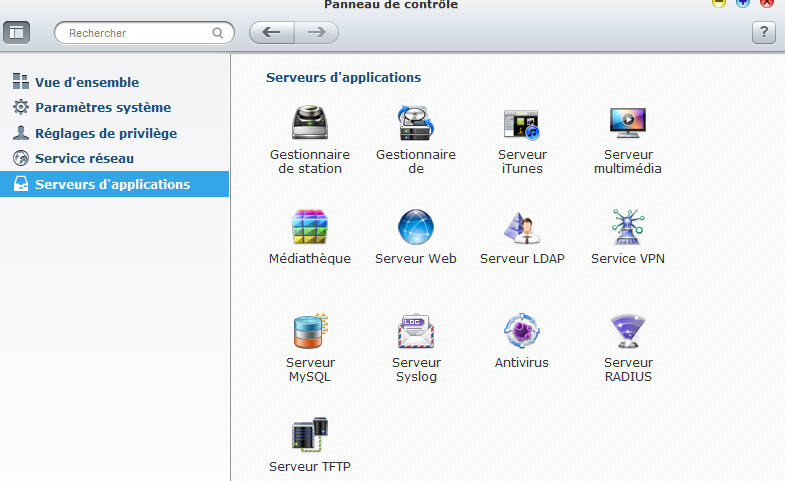
Task: Click the Serveur LDAP label
Action: click(x=522, y=258)
